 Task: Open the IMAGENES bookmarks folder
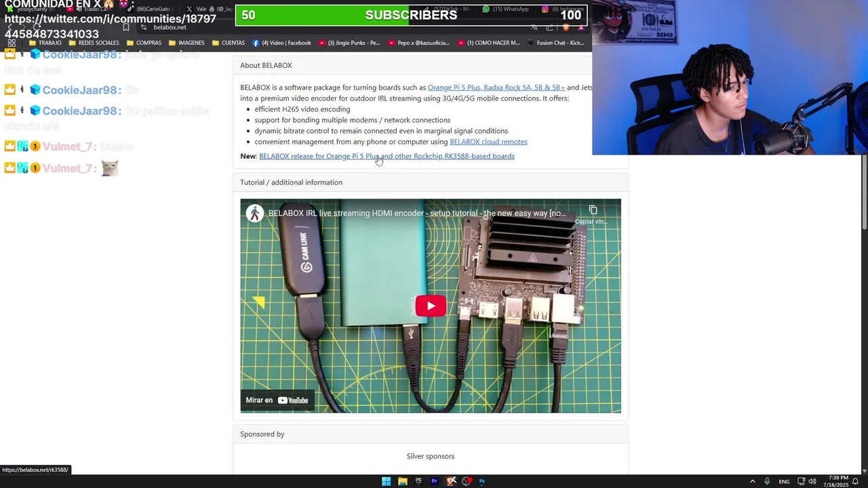(186, 43)
